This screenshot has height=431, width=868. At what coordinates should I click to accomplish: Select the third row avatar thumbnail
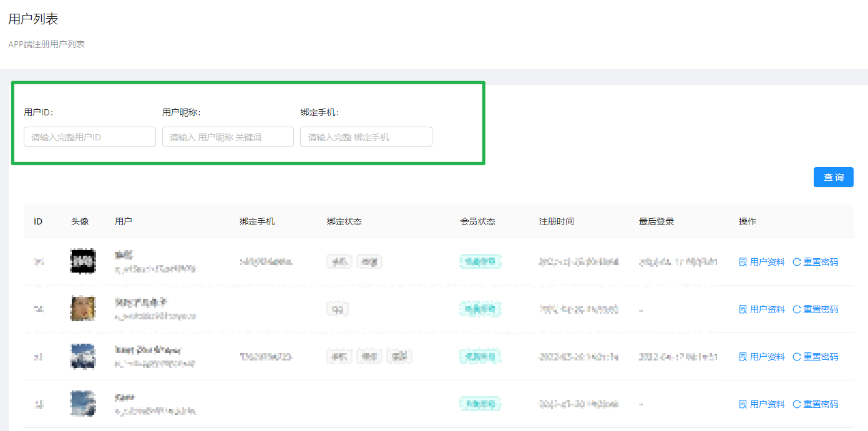tap(83, 356)
